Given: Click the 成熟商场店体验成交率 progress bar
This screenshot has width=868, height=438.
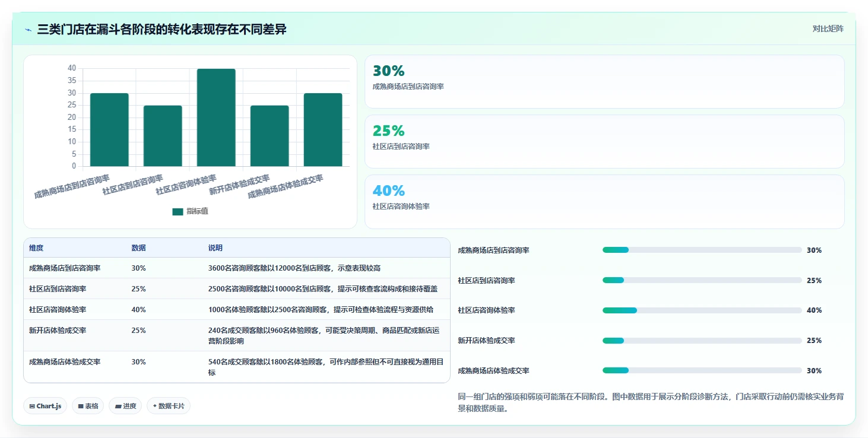Looking at the screenshot, I should tap(702, 370).
